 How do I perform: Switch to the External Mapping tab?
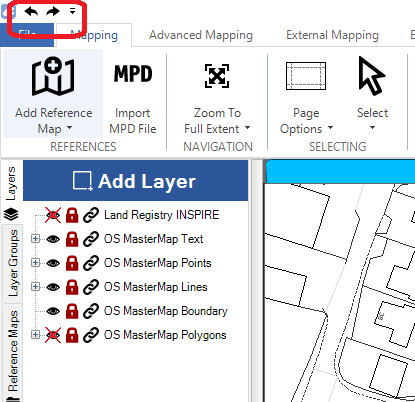(332, 35)
